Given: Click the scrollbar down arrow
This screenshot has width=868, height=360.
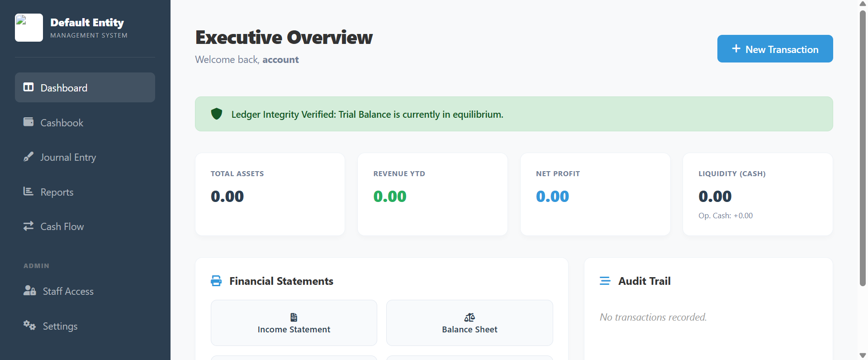Looking at the screenshot, I should (863, 355).
